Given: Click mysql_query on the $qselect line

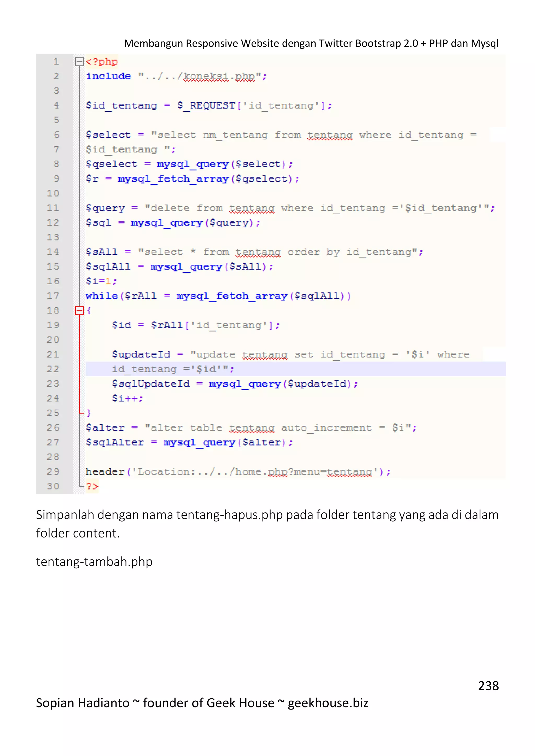Looking at the screenshot, I should click(193, 164).
